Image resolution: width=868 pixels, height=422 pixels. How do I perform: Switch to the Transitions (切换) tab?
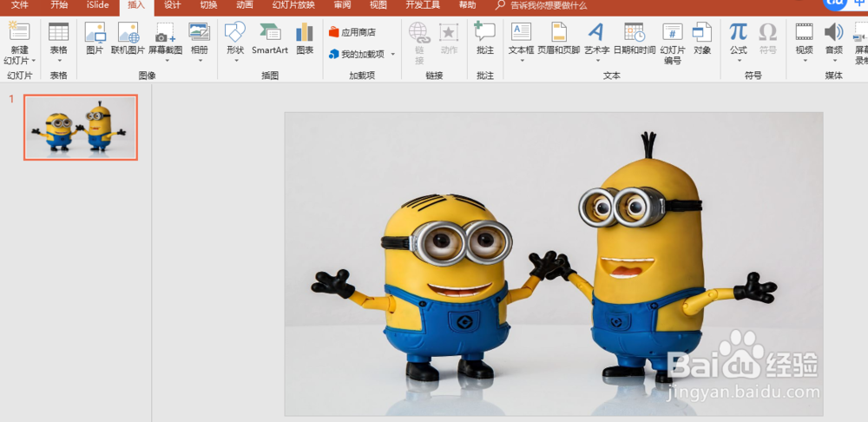coord(208,5)
